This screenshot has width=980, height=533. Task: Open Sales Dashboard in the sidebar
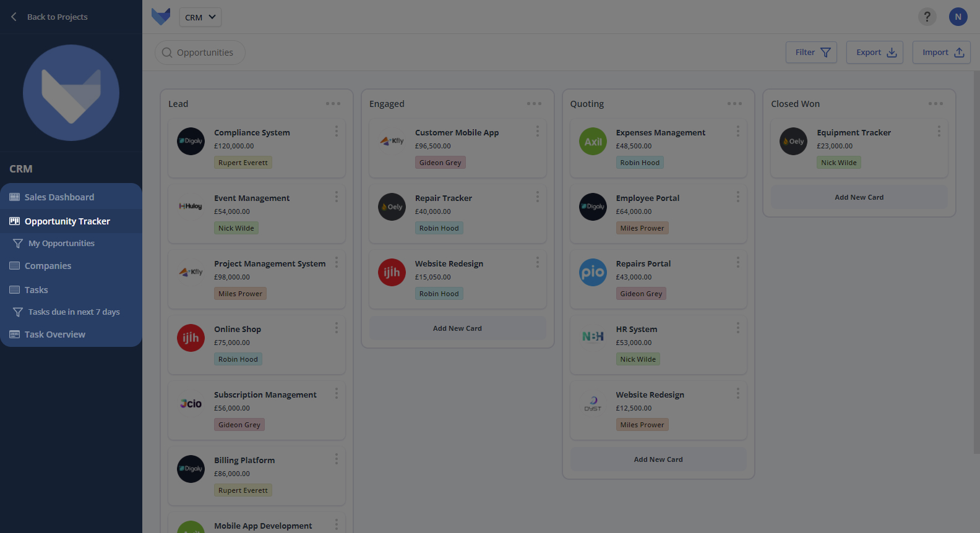coord(59,197)
